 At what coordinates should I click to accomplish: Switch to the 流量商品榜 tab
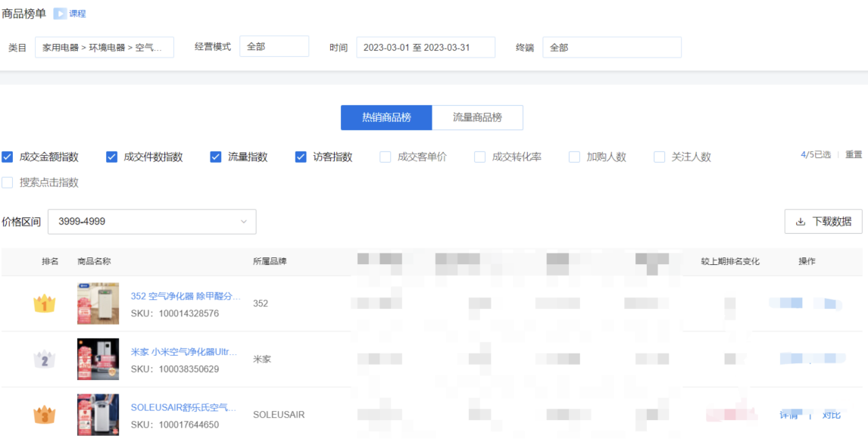point(477,117)
